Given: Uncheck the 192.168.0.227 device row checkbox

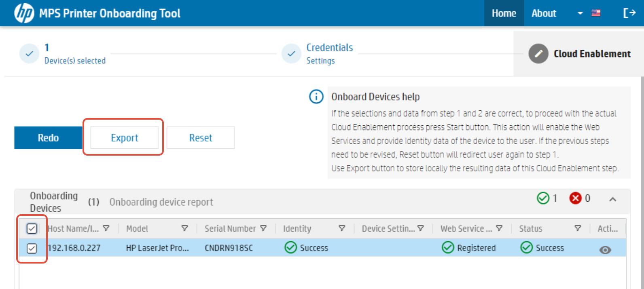Looking at the screenshot, I should click(x=32, y=248).
